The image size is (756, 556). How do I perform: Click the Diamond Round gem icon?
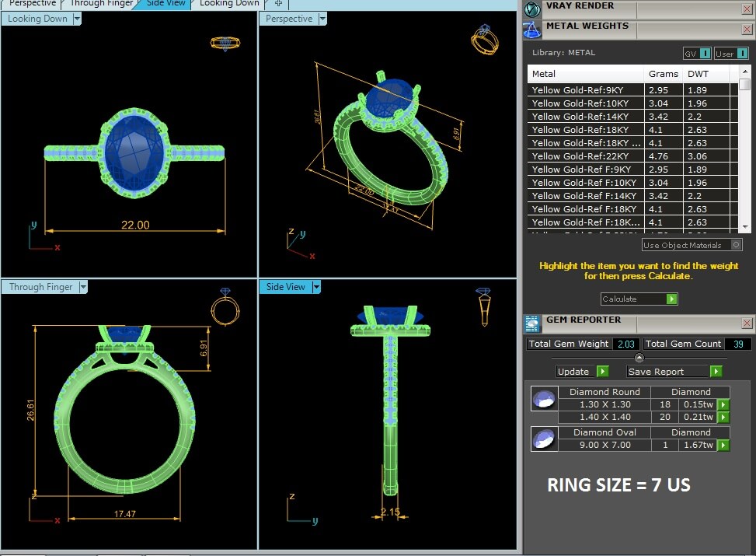pos(543,400)
